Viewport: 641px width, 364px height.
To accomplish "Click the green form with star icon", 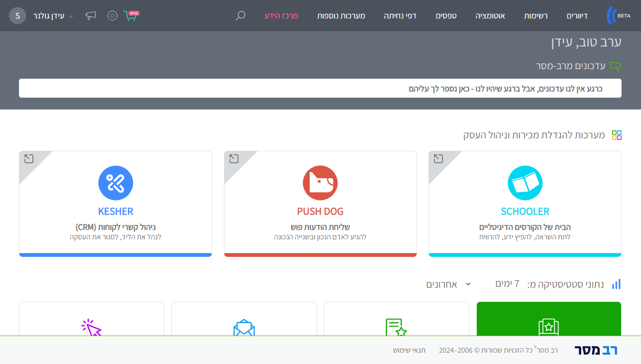I will [397, 328].
